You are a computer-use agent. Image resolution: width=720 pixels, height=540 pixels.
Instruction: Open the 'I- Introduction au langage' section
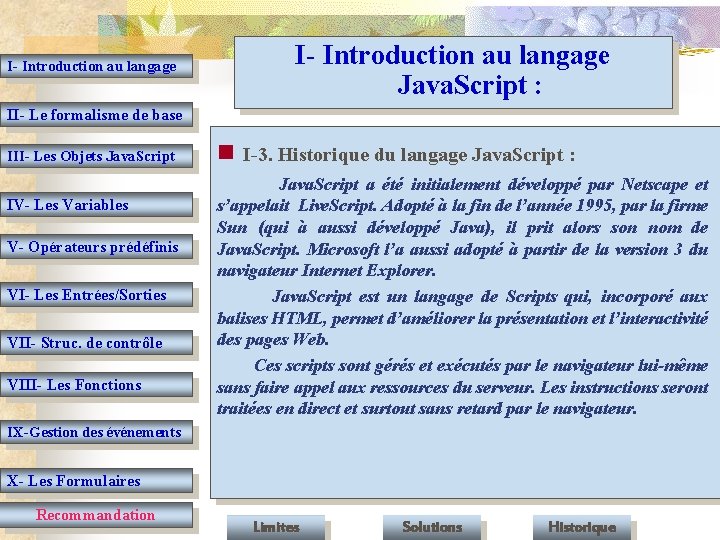click(x=96, y=66)
